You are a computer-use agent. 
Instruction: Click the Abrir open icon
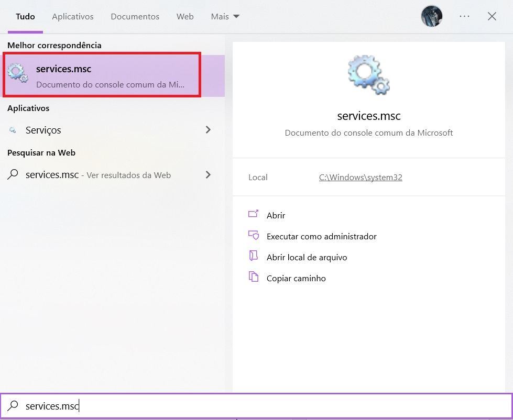point(253,214)
